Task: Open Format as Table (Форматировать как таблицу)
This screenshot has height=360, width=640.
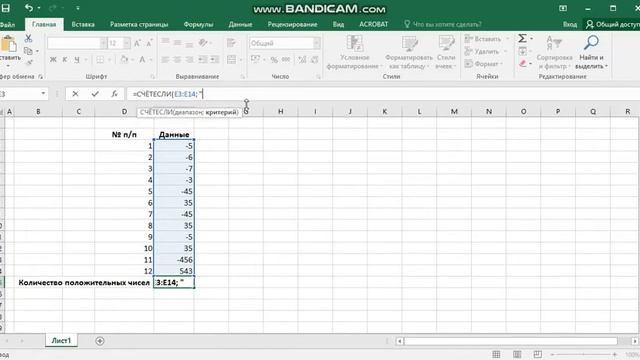Action: (409, 52)
